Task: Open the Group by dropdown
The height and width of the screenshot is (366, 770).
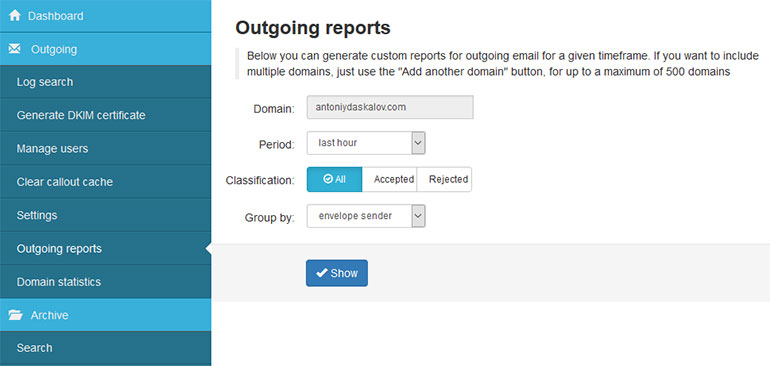Action: 366,216
